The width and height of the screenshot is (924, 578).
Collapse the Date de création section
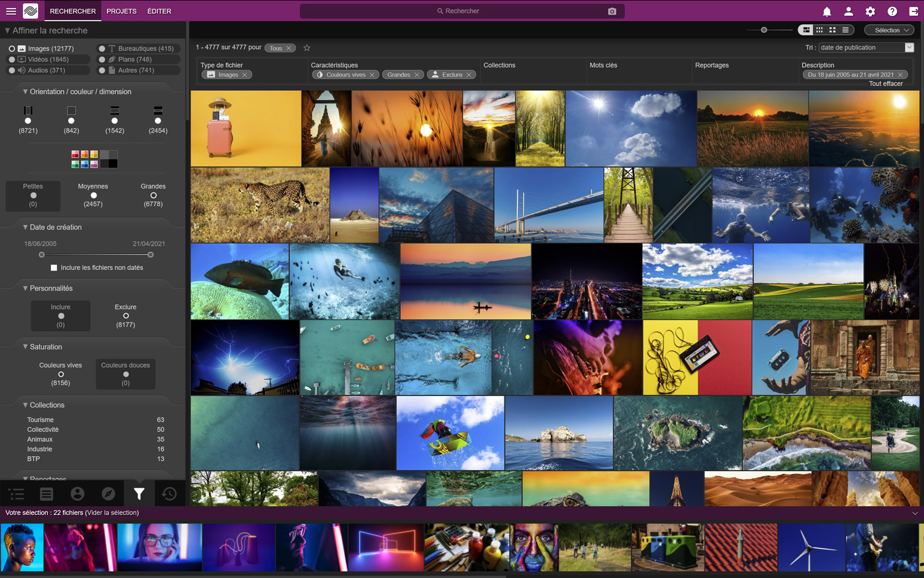click(x=25, y=227)
